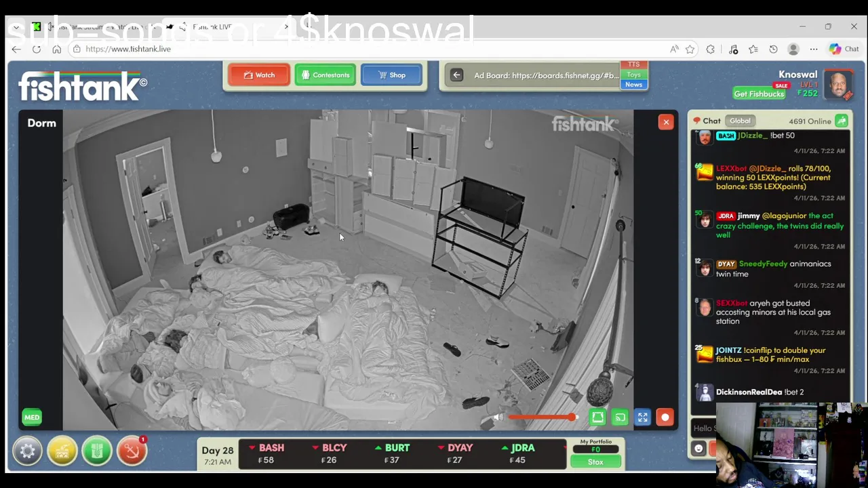Image resolution: width=868 pixels, height=488 pixels.
Task: Open the media control music icon
Action: point(733,49)
